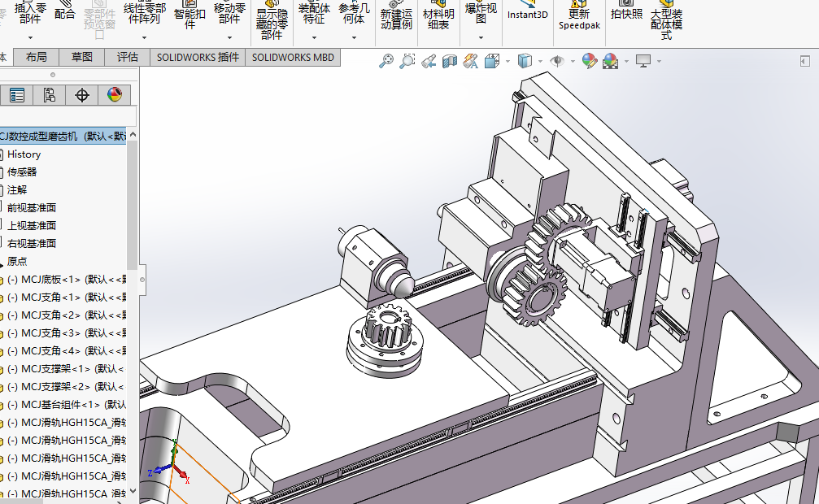Click the panel toggle icon at graphics area corner
Screen dimensions: 819x504
point(804,61)
